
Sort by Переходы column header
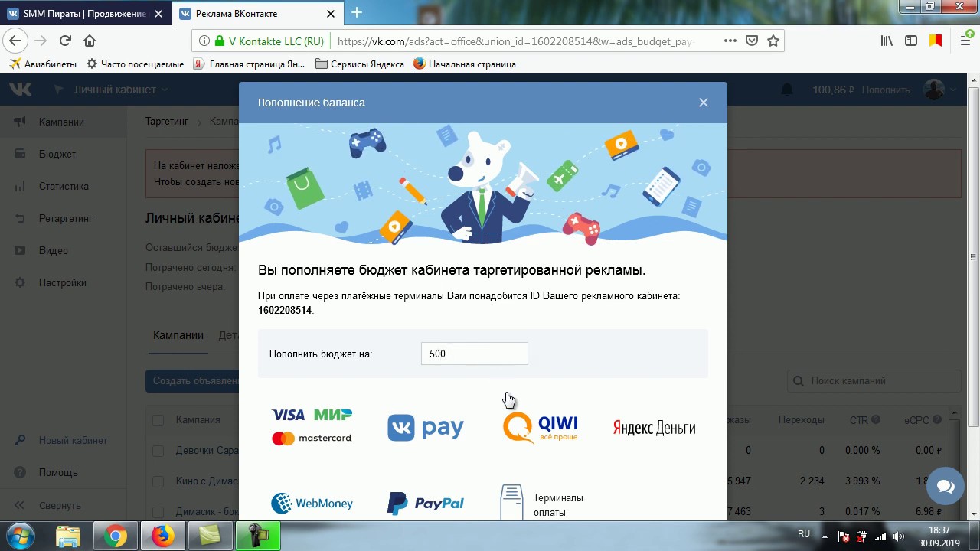click(x=801, y=420)
